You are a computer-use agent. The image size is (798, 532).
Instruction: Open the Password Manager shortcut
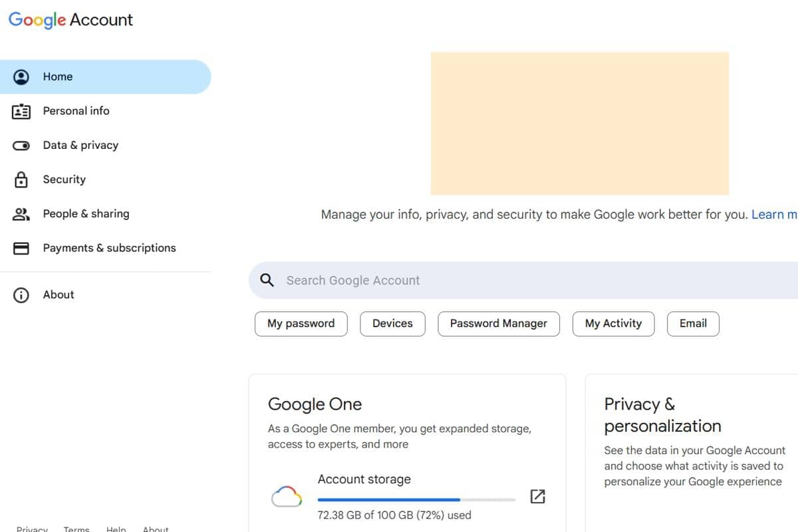[499, 324]
